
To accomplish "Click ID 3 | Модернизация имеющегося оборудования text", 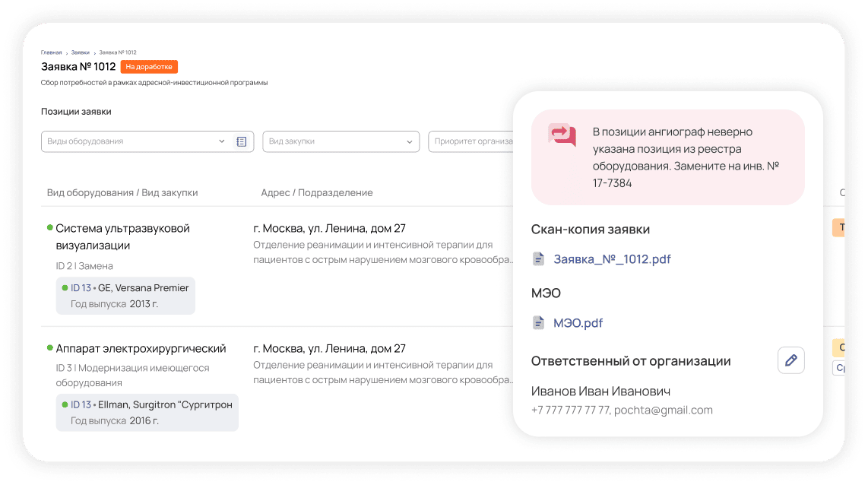I will point(132,376).
